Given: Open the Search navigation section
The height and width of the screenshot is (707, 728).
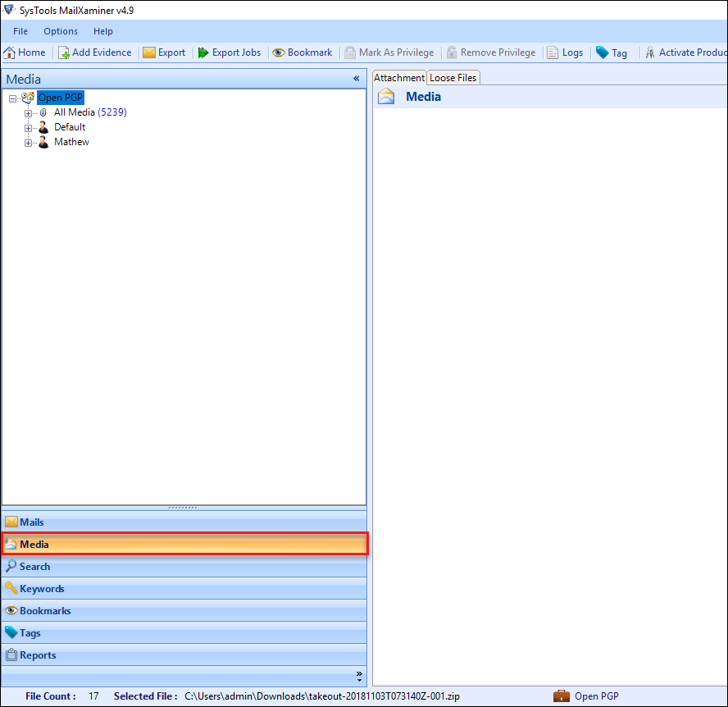Looking at the screenshot, I should click(x=184, y=566).
